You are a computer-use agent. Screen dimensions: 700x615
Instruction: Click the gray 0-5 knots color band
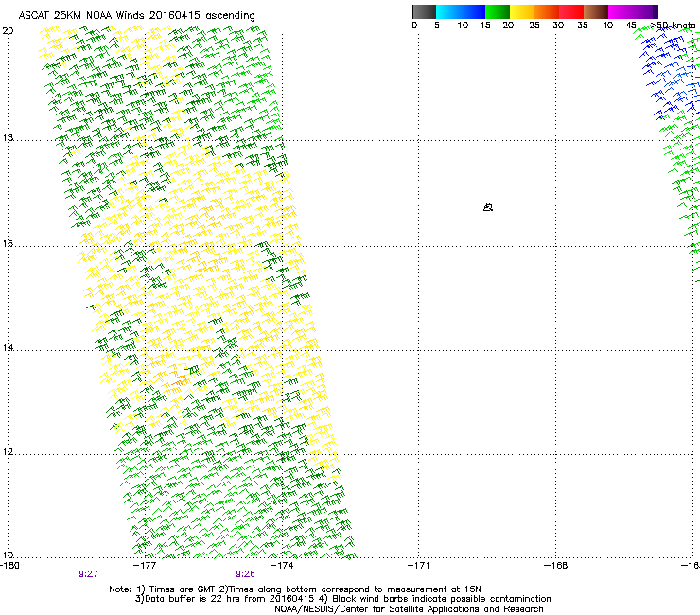(424, 11)
